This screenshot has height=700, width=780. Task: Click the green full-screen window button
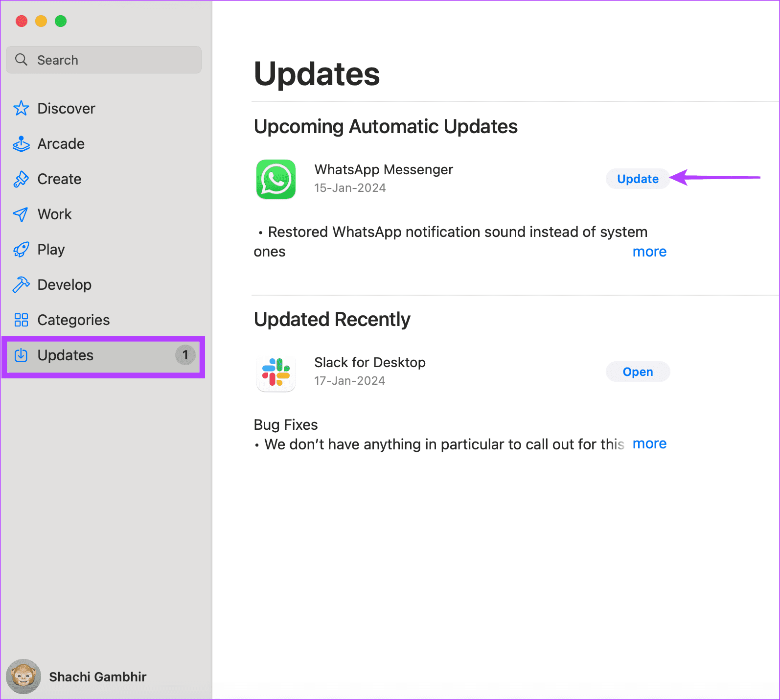[61, 21]
